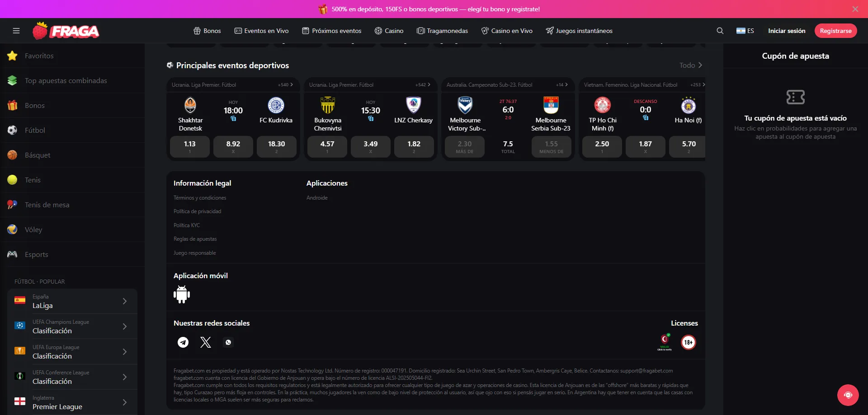Open the ES language selector
The image size is (868, 415).
(745, 31)
